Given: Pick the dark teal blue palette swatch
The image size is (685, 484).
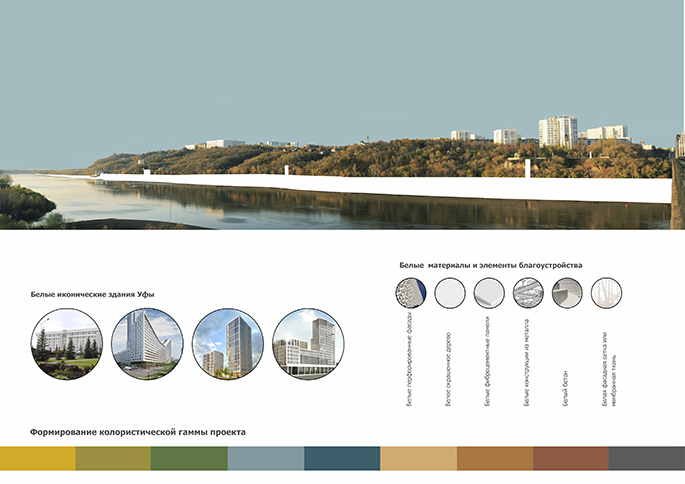Looking at the screenshot, I should pos(342,458).
